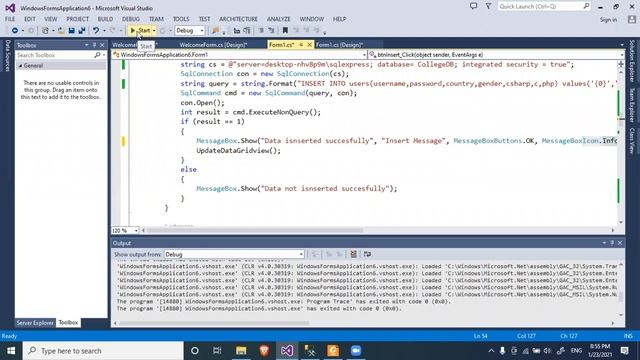
Task: Switch to the Server Explorer tab
Action: (35, 322)
